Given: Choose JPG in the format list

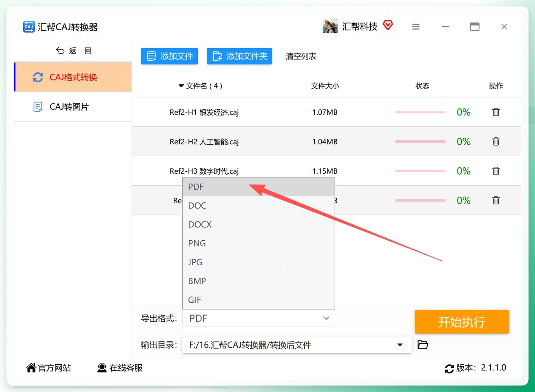Looking at the screenshot, I should [259, 262].
